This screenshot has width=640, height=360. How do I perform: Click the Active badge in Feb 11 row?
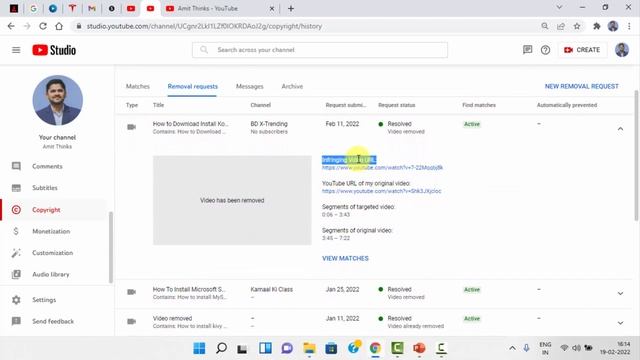472,124
